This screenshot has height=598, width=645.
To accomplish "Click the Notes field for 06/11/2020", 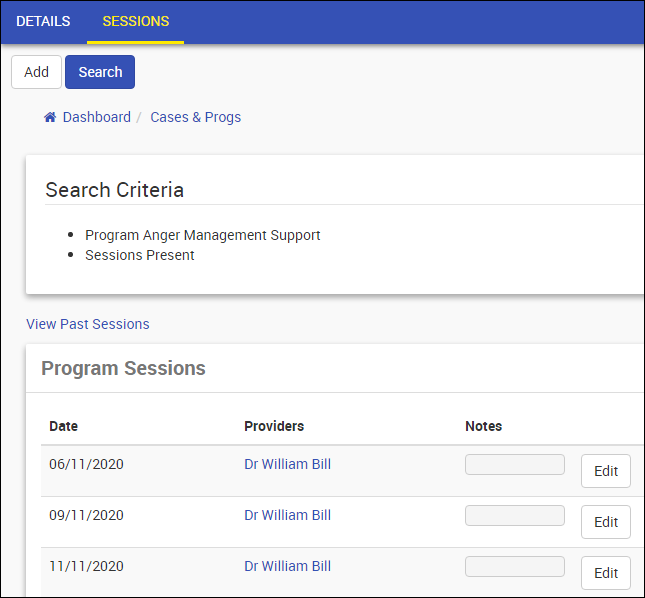I will [x=514, y=465].
